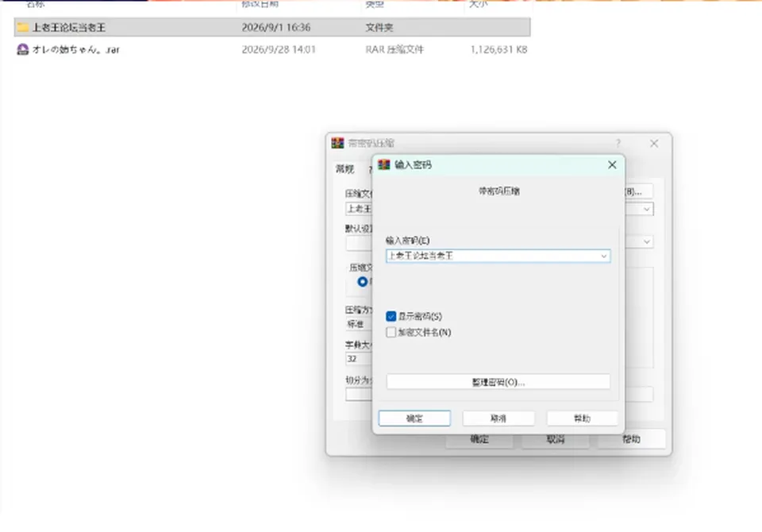Image resolution: width=762 pixels, height=532 pixels.
Task: Click the date 2026/9/1 16:36
Action: tap(276, 28)
